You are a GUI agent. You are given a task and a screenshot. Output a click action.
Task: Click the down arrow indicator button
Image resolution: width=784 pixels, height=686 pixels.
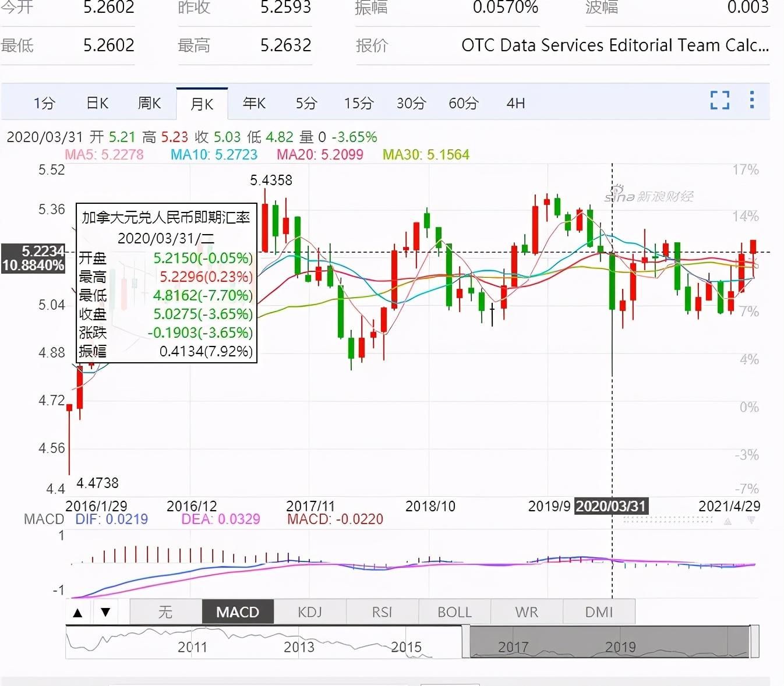tap(105, 612)
